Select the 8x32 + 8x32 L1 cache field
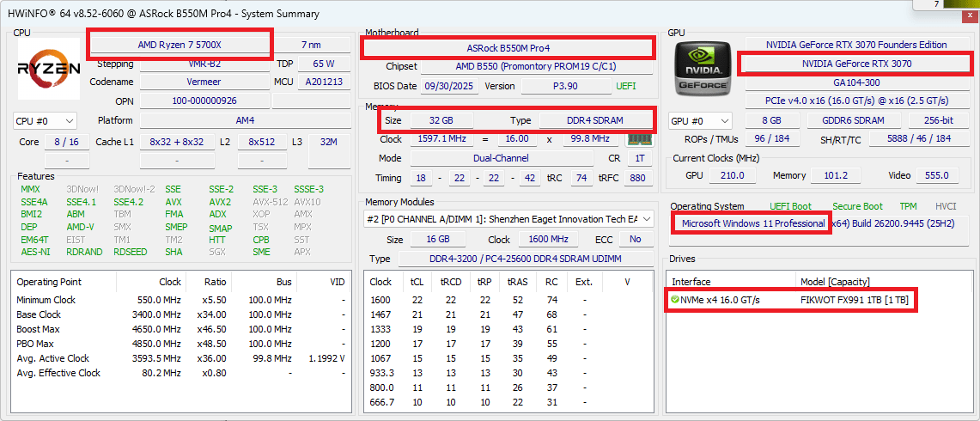Image resolution: width=980 pixels, height=421 pixels. click(177, 142)
